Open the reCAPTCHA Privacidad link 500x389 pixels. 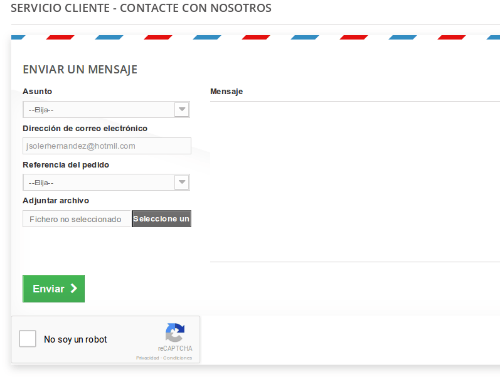147,358
